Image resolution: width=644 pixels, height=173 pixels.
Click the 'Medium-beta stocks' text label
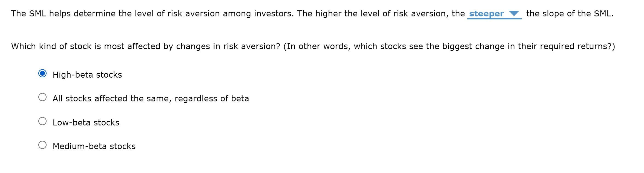(x=94, y=146)
